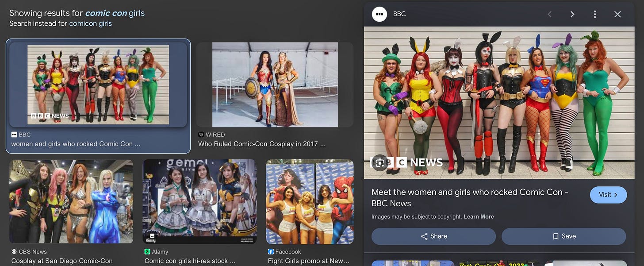Click the corrected 'comic con girls' query link
This screenshot has height=266, width=644.
pos(115,13)
